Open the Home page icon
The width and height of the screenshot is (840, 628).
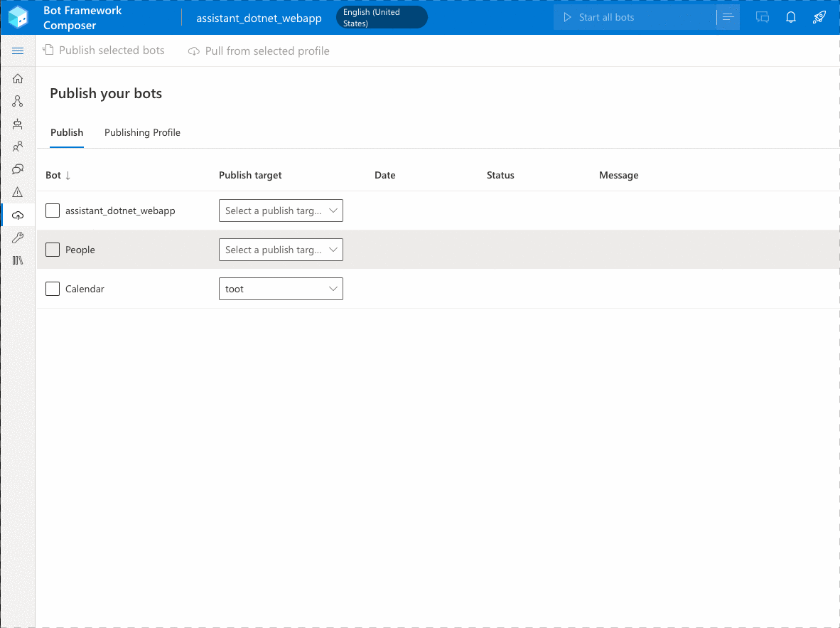pyautogui.click(x=18, y=79)
